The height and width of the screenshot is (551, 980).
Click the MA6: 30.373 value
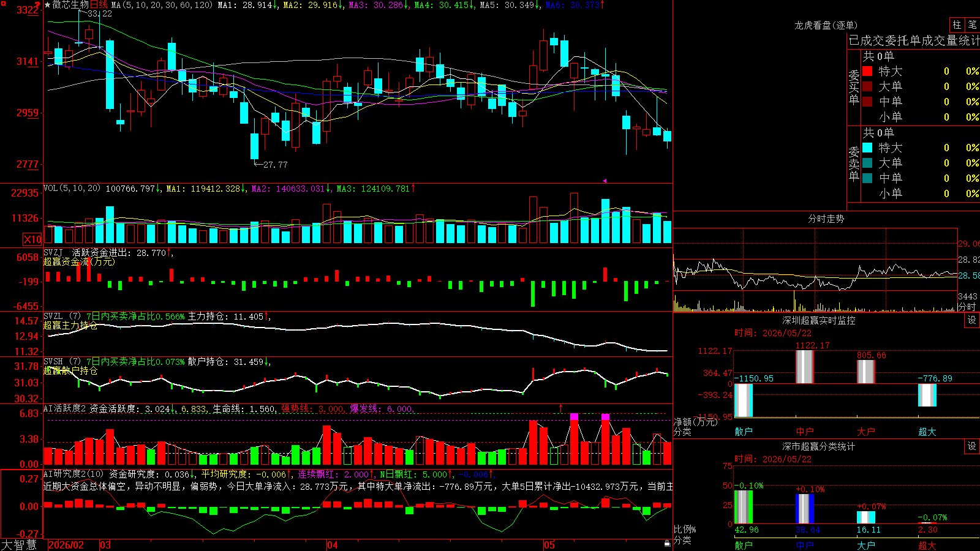(575, 5)
